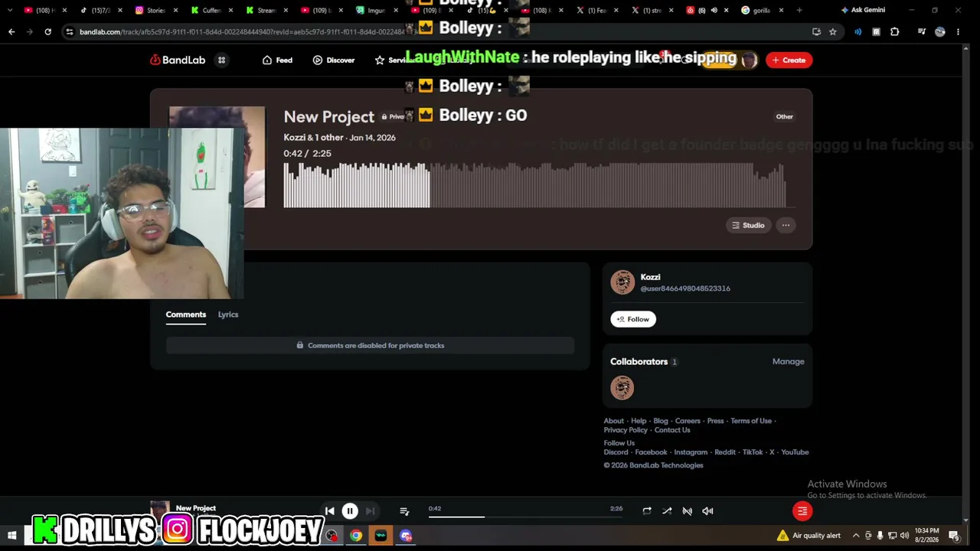
Task: Open the browser Extensions puzzle icon
Action: coord(894,31)
